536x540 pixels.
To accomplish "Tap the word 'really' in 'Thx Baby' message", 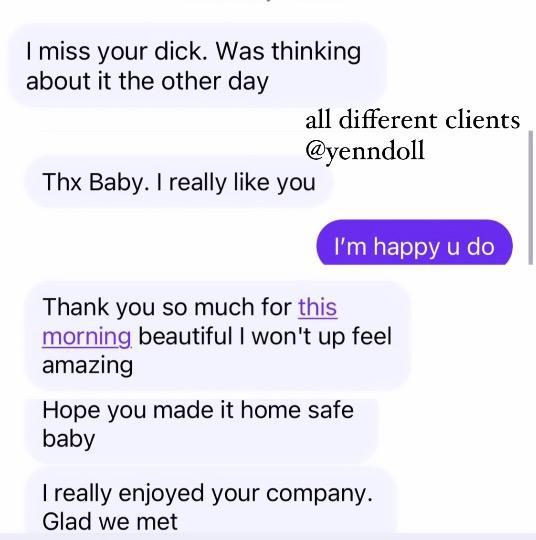I will pos(197,182).
